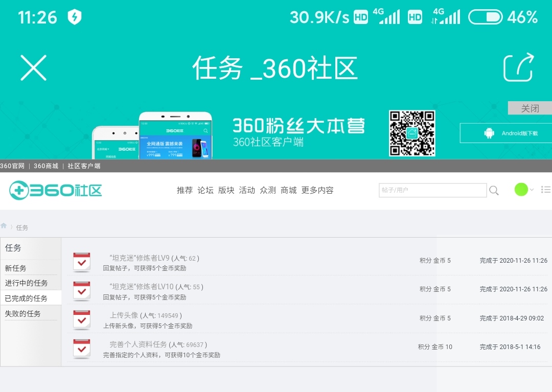552x392 pixels.
Task: Open the 360官网 link
Action: (12, 166)
